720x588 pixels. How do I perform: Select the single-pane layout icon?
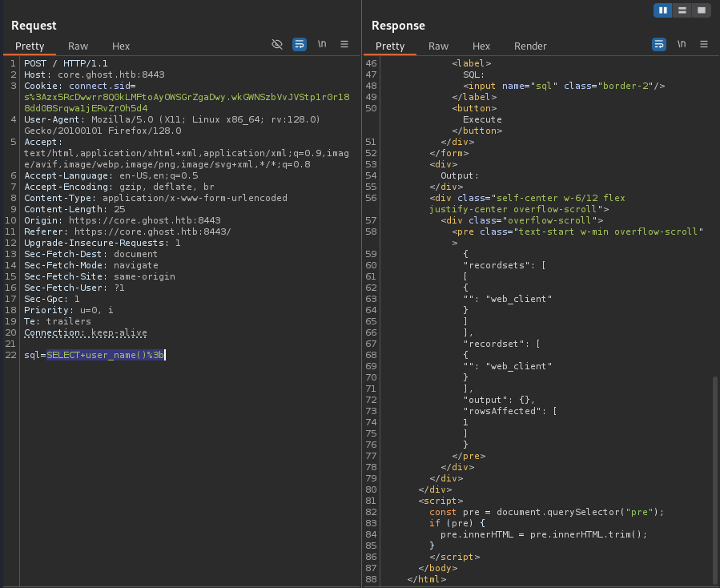pos(701,10)
